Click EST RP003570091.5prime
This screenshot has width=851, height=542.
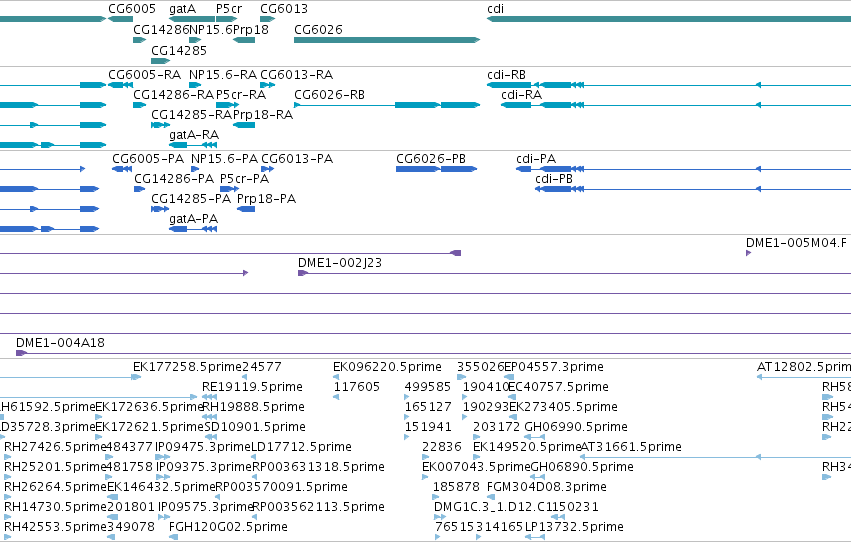click(x=281, y=488)
